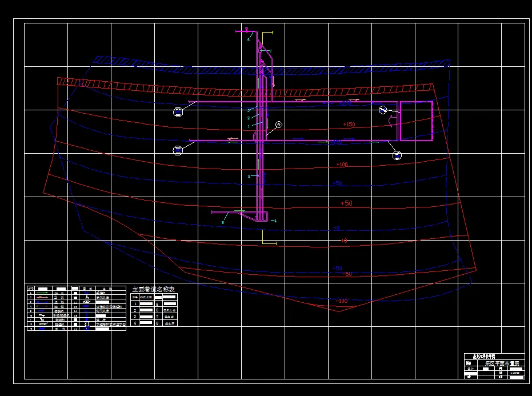The width and height of the screenshot is (532, 396).
Task: Pick the cyan callout number 5 at bottom roadway
Action: 223,223
